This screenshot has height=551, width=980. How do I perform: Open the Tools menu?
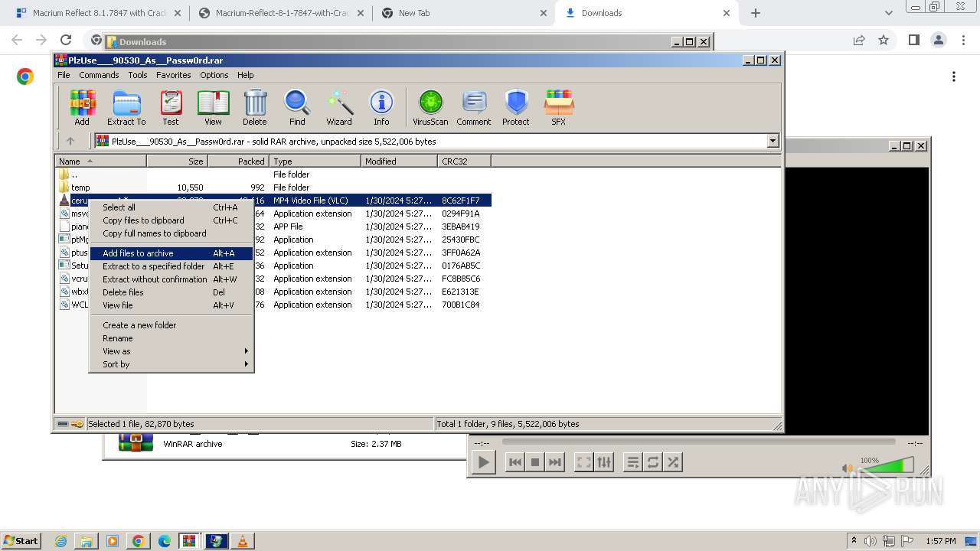pos(138,75)
